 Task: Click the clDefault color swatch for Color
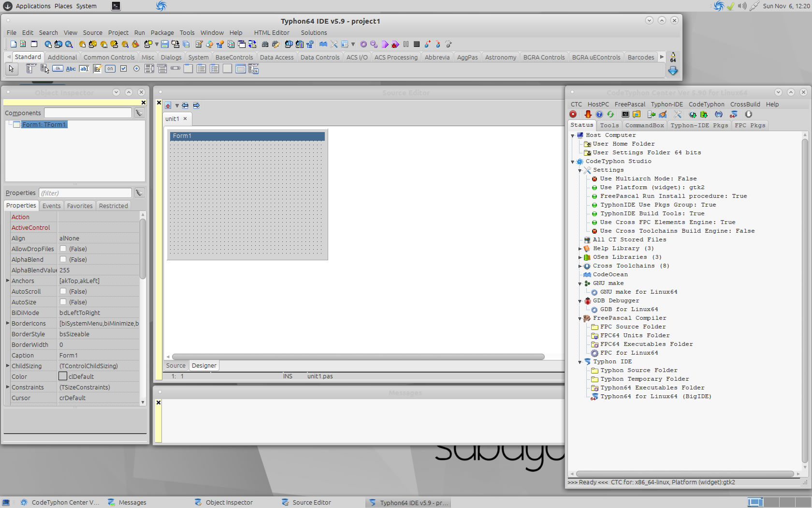click(63, 376)
